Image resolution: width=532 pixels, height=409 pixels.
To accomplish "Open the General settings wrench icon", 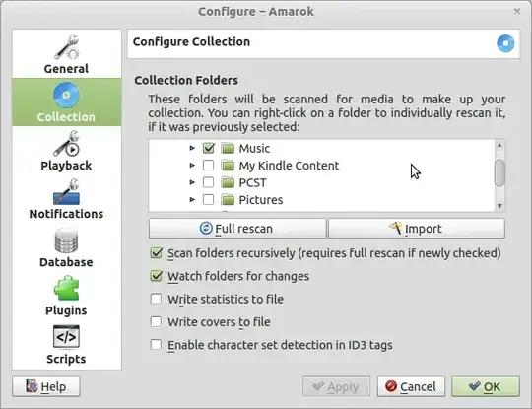I will tap(67, 47).
